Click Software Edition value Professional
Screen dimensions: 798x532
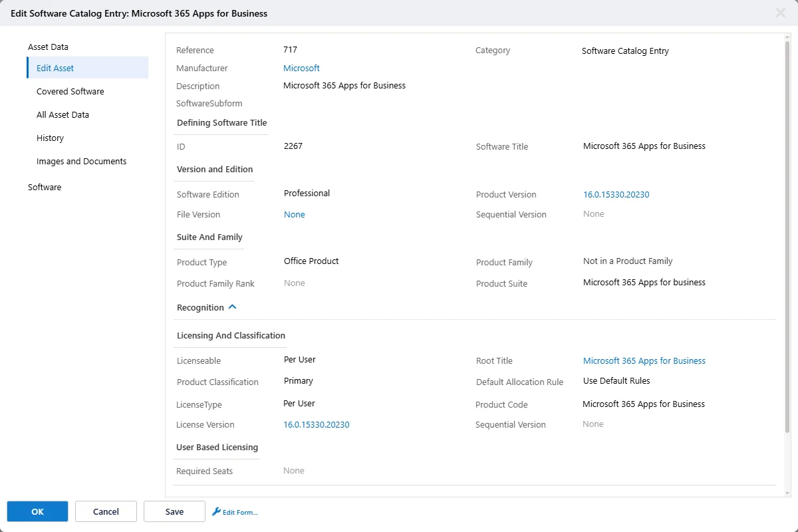307,193
